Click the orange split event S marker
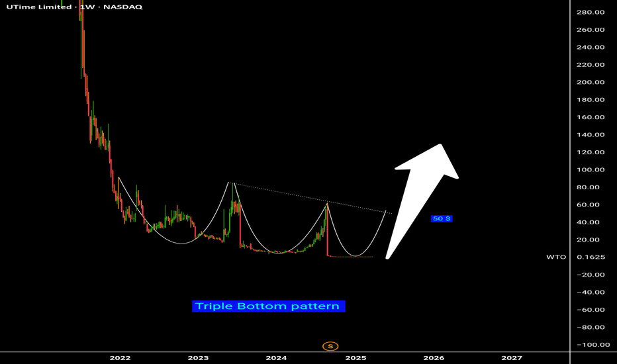Screen dimensions: 617x364 [x=330, y=346]
